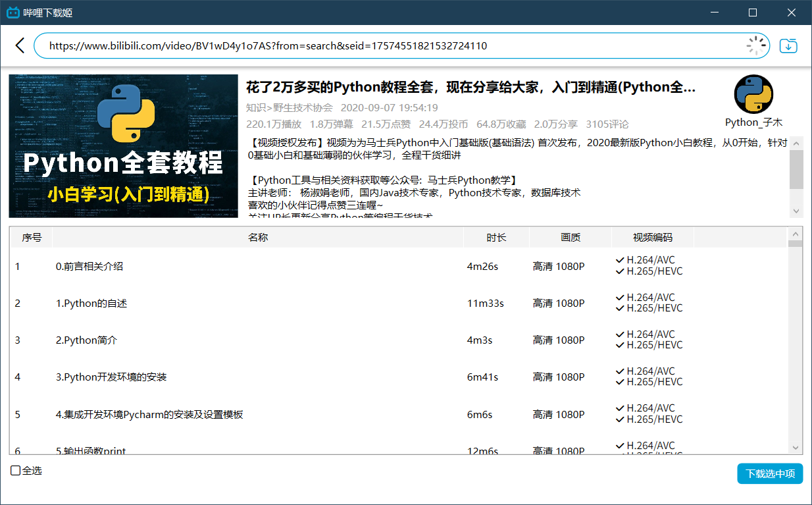Viewport: 812px width, 505px height.
Task: Choose H.264/AVC codec for the Pycharm row
Action: click(x=646, y=408)
